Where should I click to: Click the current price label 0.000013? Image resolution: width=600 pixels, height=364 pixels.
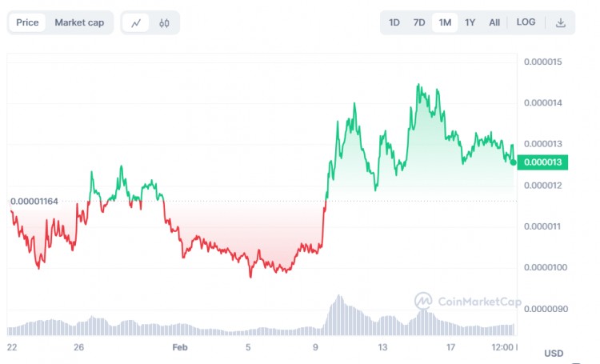(543, 162)
